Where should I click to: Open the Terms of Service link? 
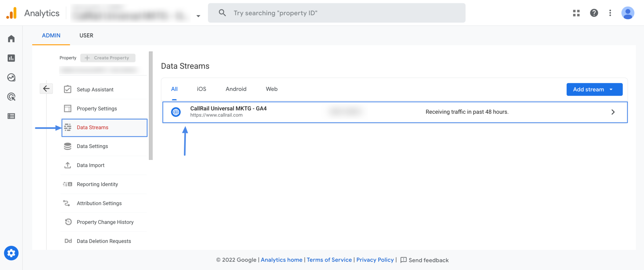(x=329, y=260)
